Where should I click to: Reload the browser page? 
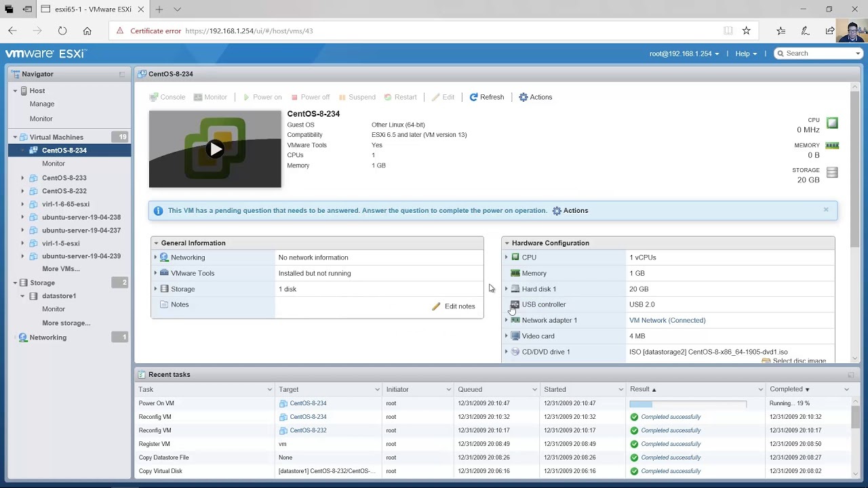point(62,30)
